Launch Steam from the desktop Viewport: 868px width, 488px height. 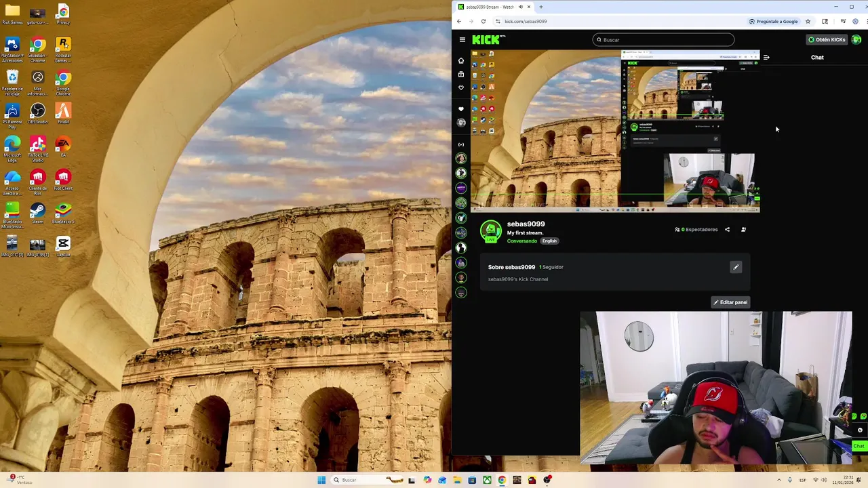coord(37,213)
